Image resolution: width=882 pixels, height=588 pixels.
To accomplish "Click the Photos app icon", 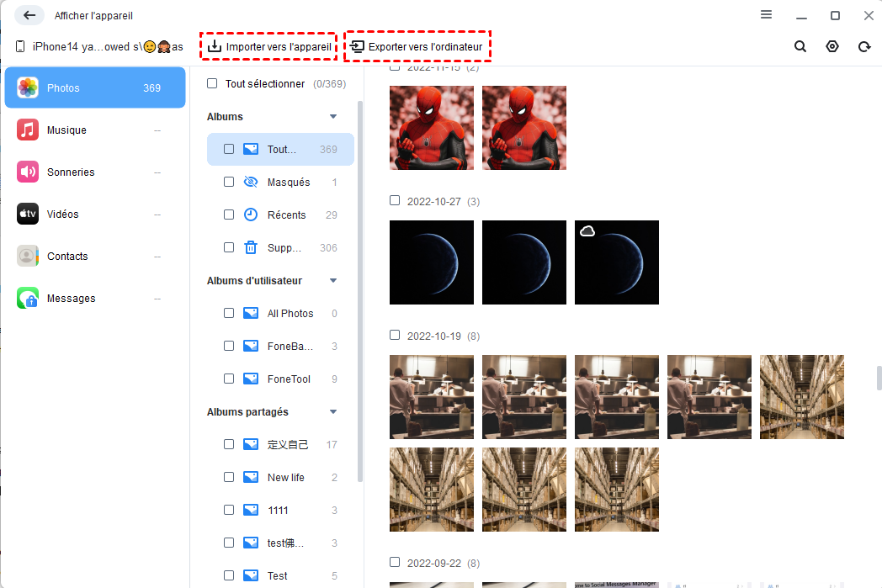I will pos(28,87).
